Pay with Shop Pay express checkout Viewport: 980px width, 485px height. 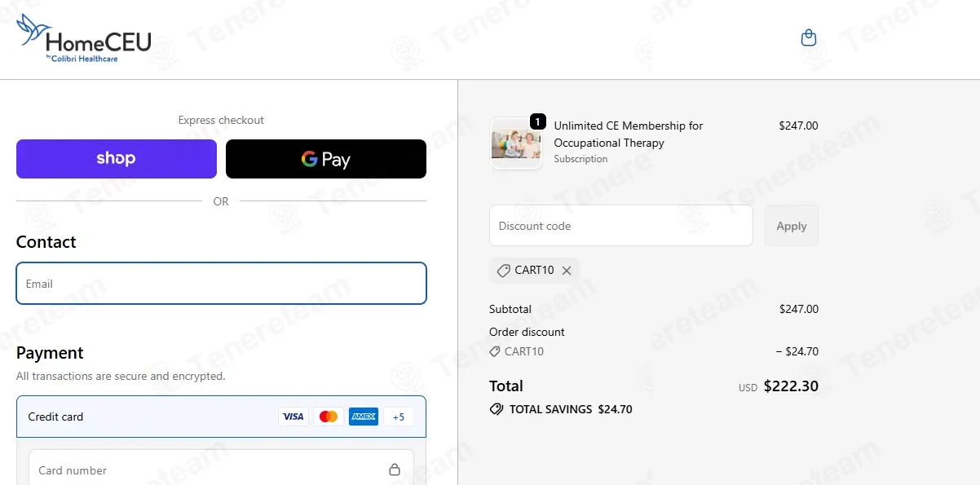click(x=117, y=159)
